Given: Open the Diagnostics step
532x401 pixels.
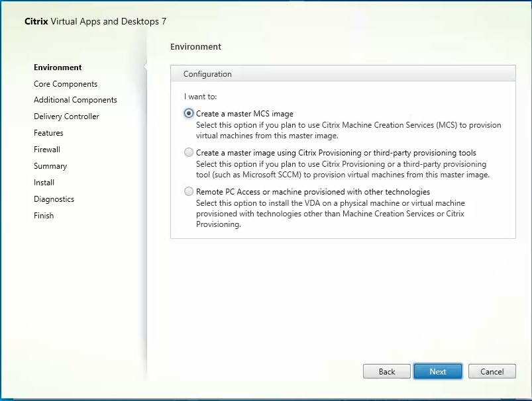Looking at the screenshot, I should point(53,199).
